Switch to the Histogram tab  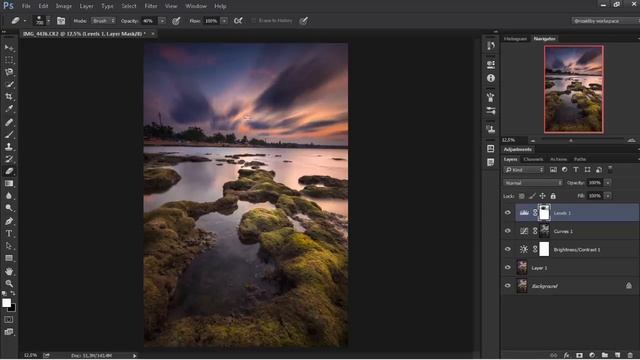[x=515, y=39]
